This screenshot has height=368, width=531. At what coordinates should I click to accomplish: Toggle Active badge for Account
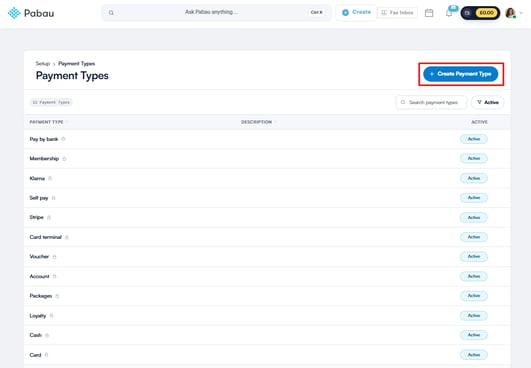pyautogui.click(x=474, y=276)
